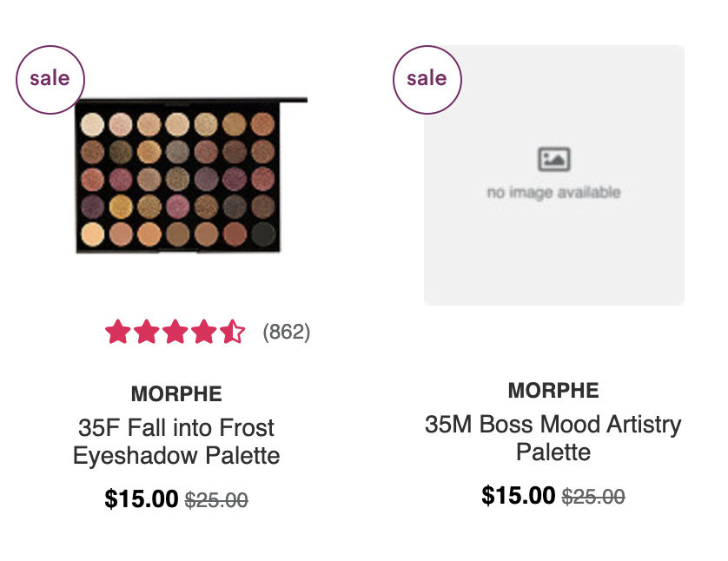Click the fourth rating star
The height and width of the screenshot is (561, 728).
click(204, 332)
